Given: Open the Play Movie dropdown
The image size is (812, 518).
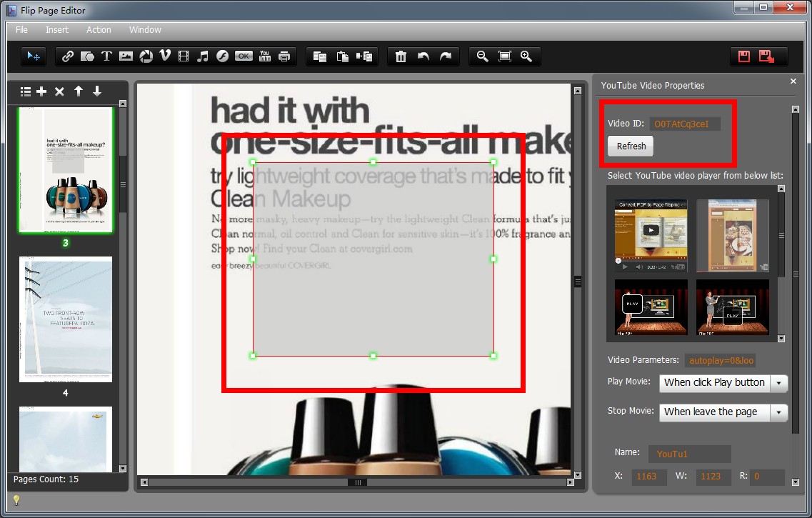Looking at the screenshot, I should [723, 383].
